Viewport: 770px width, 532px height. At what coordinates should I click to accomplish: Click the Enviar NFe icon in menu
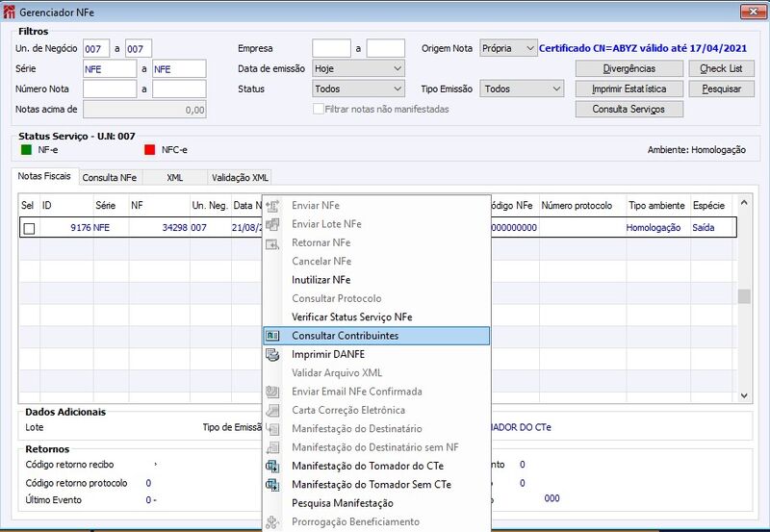[272, 206]
